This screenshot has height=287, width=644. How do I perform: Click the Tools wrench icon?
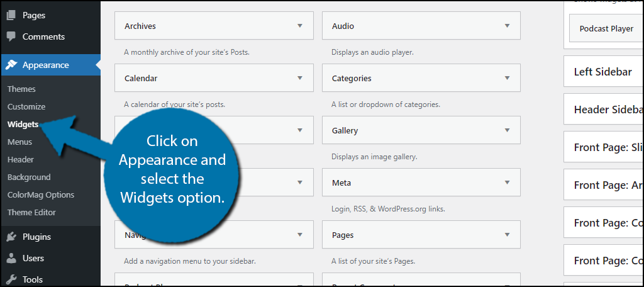11,279
